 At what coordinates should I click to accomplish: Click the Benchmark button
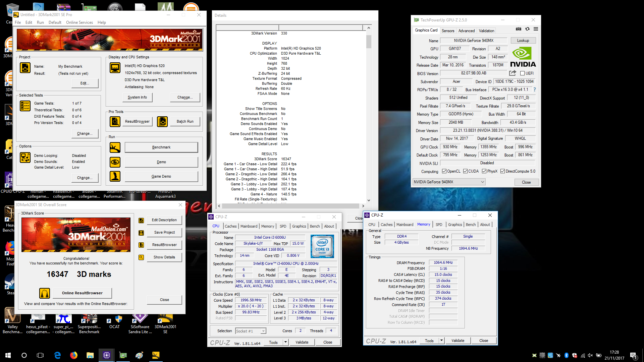coord(161,147)
